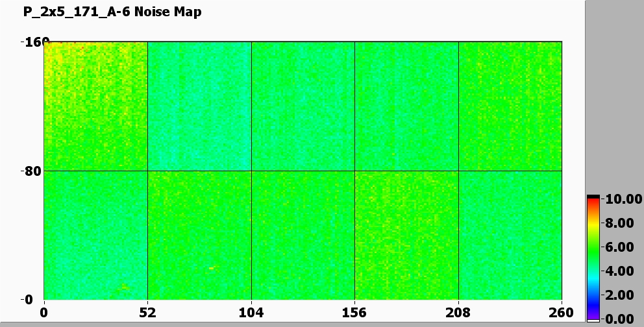Image resolution: width=644 pixels, height=327 pixels.
Task: Click the yellow high-noise top-left map cell
Action: [x=95, y=106]
